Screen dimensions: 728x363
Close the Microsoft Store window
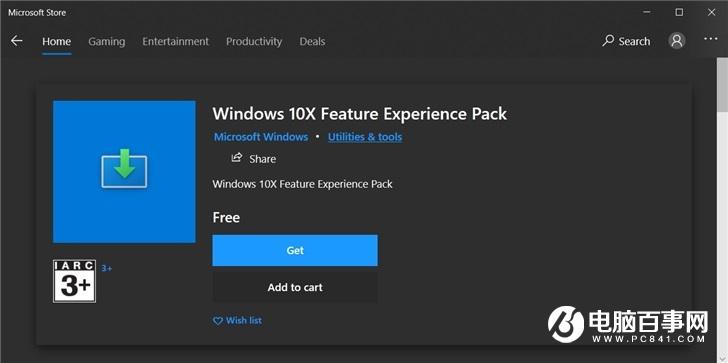click(711, 13)
